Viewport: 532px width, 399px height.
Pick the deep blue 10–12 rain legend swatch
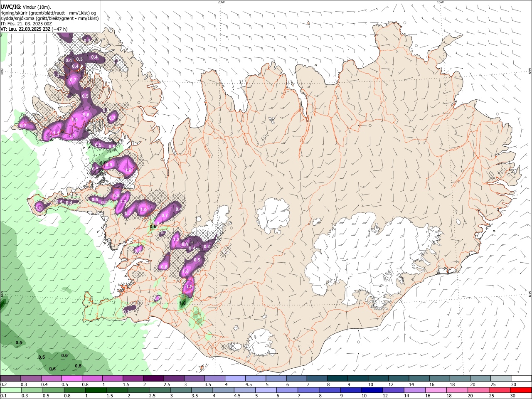point(372,390)
